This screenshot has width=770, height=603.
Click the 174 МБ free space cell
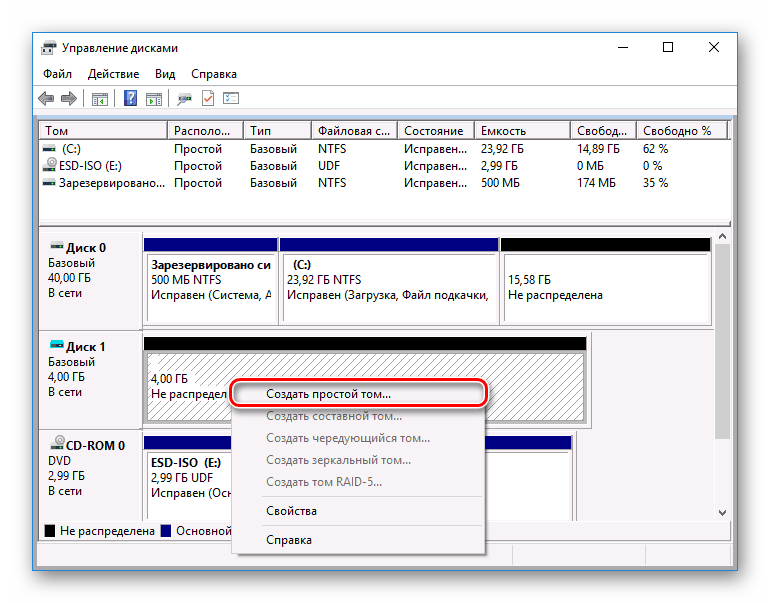(x=596, y=183)
